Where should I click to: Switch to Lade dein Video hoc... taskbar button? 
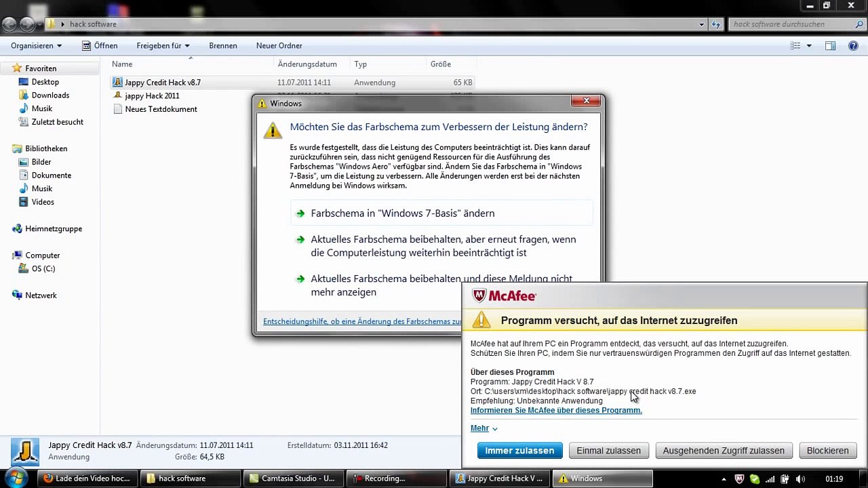point(87,479)
